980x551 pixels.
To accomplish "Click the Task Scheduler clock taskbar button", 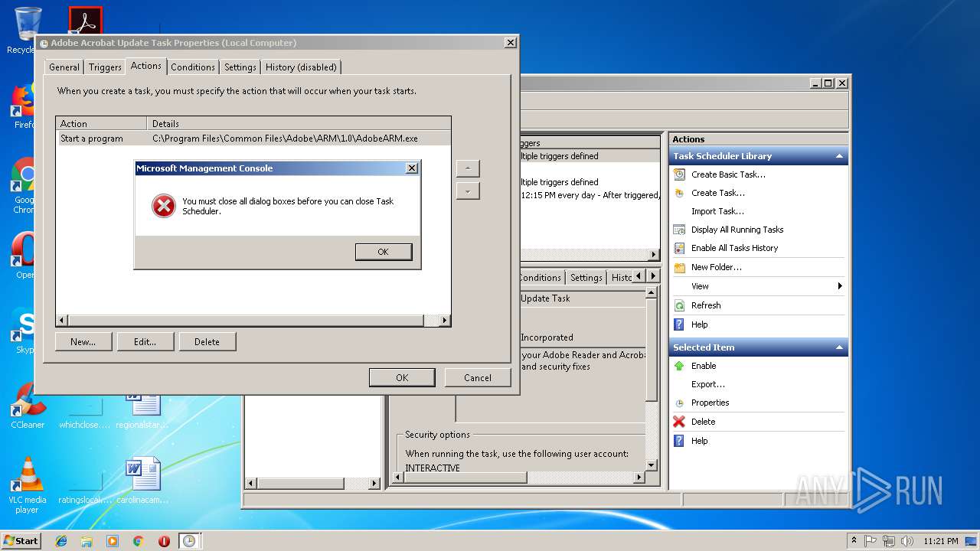I will [x=189, y=541].
